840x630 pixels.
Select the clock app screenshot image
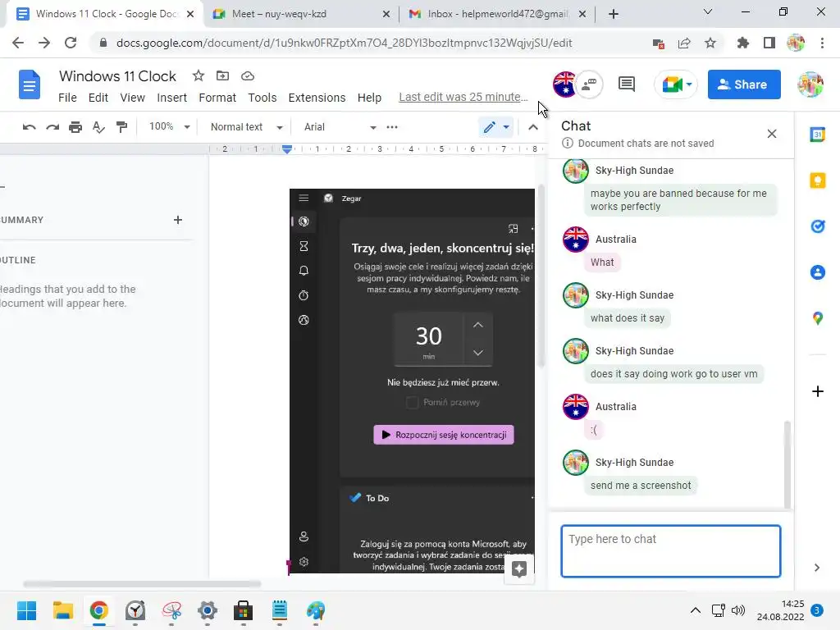[412, 381]
